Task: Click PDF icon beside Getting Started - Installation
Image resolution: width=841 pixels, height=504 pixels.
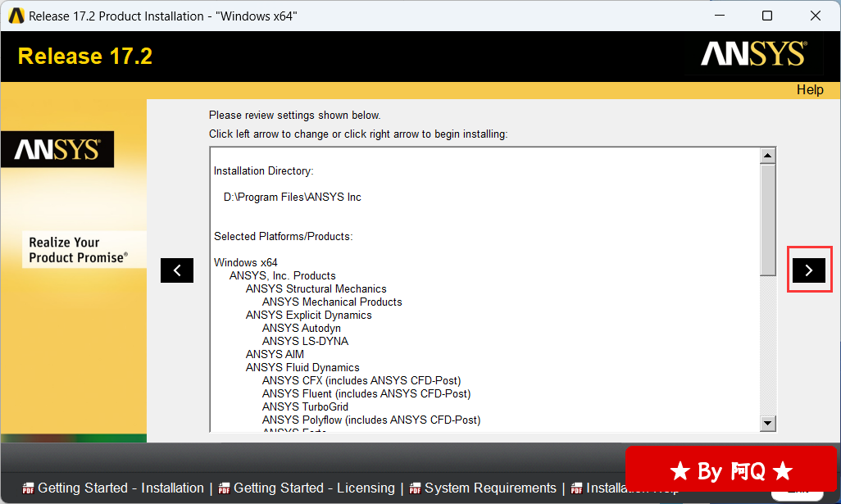Action: pos(28,488)
